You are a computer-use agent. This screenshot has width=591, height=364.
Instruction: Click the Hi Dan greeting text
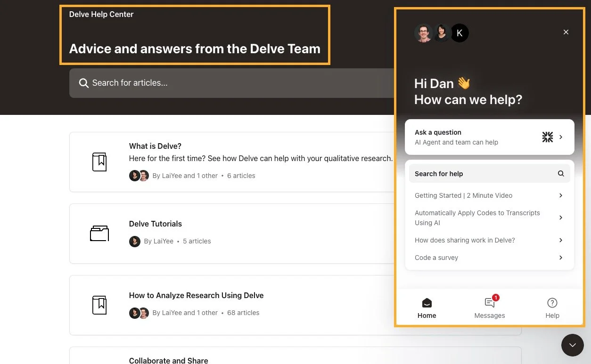442,84
